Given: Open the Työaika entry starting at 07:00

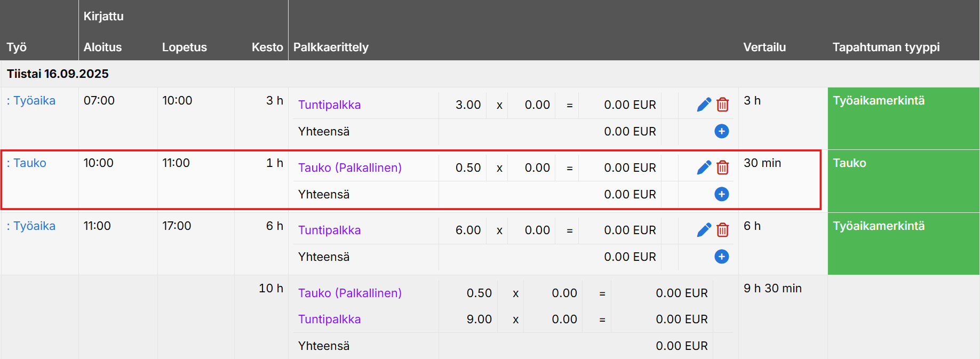Looking at the screenshot, I should click(34, 101).
